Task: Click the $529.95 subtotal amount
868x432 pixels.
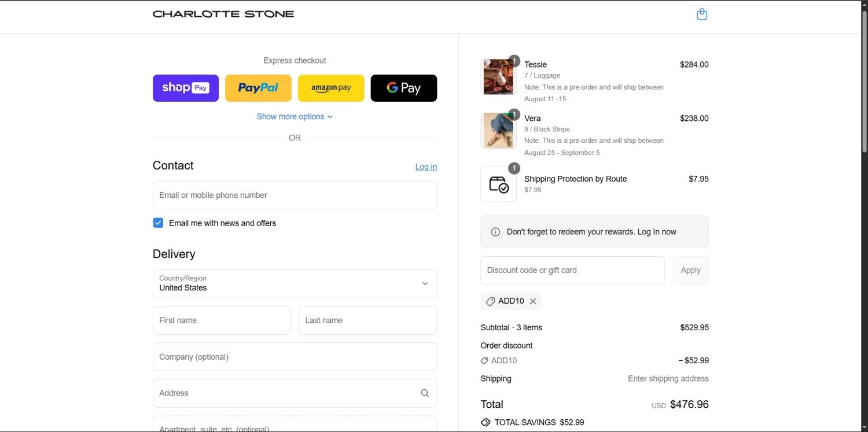Action: pos(694,327)
